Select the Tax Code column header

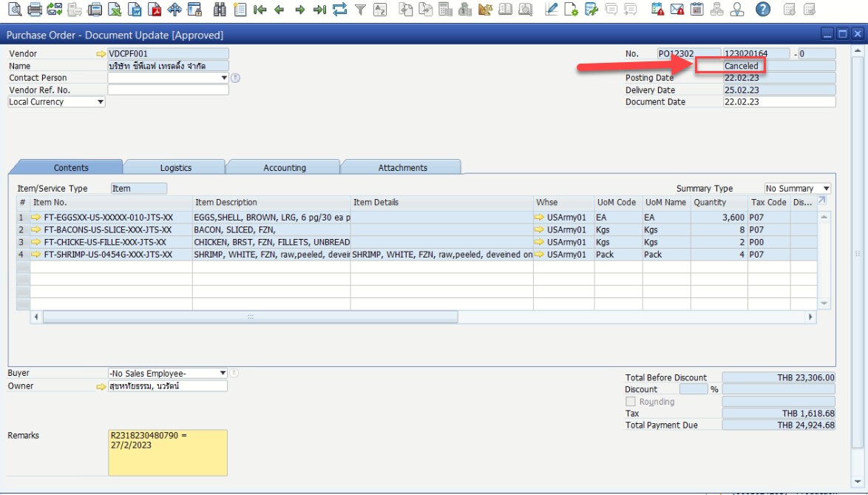pos(769,203)
